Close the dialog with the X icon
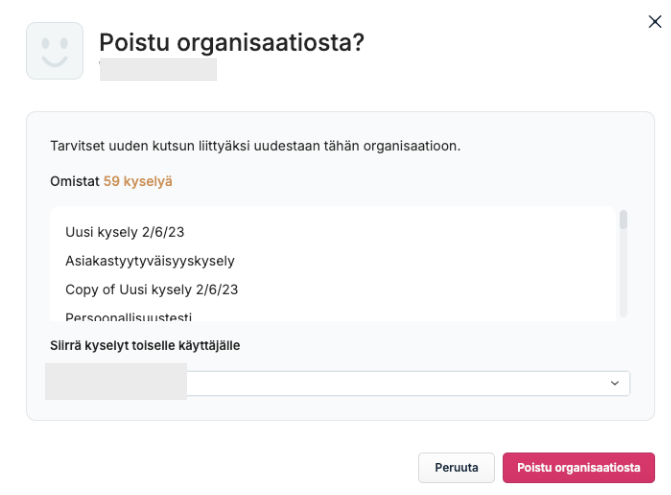This screenshot has height=495, width=671. pos(654,21)
